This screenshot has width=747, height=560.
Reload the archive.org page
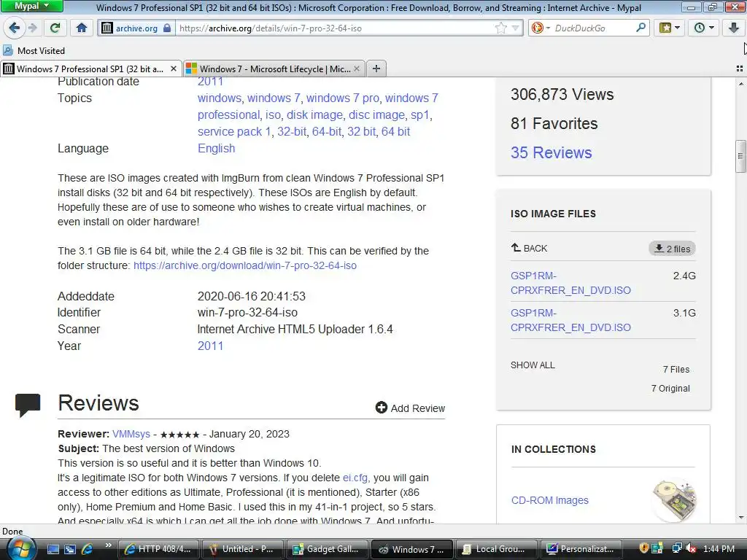pos(55,28)
